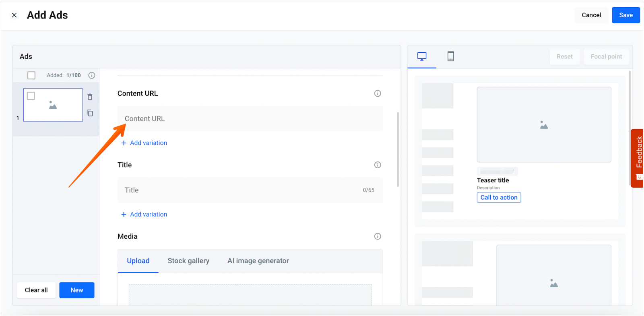Open Content URL info tooltip icon
This screenshot has width=644, height=316.
[x=377, y=93]
